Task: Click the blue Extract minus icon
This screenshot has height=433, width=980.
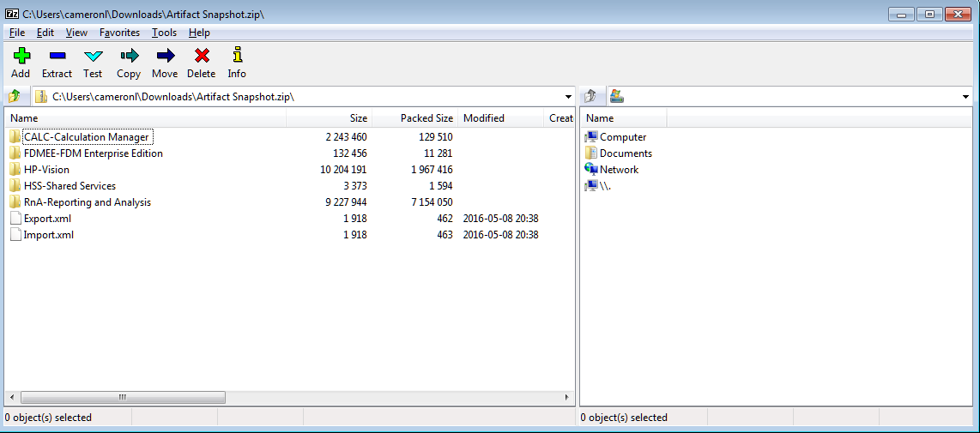Action: (x=57, y=57)
